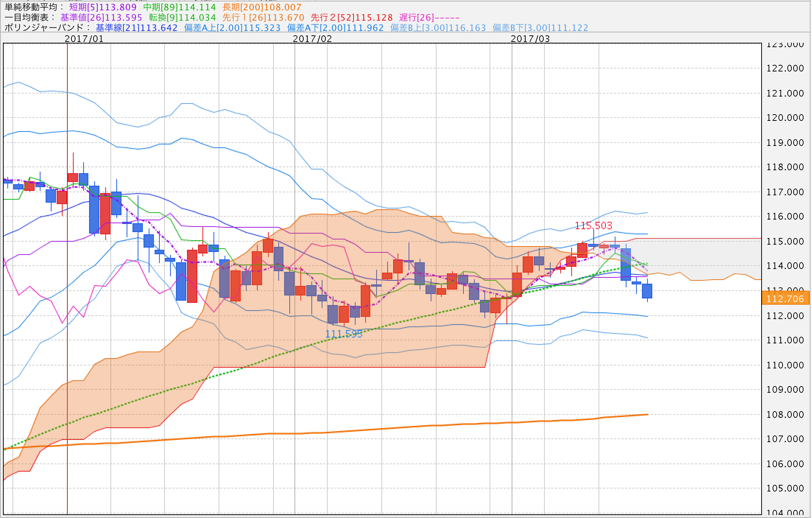Click the 111.595 low price marker
Viewport: 812px width, 518px height.
[x=344, y=334]
